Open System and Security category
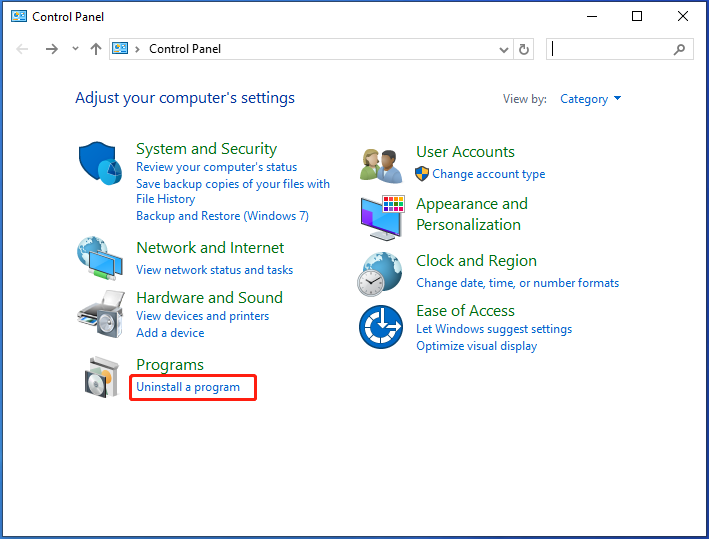The image size is (709, 539). (x=206, y=148)
